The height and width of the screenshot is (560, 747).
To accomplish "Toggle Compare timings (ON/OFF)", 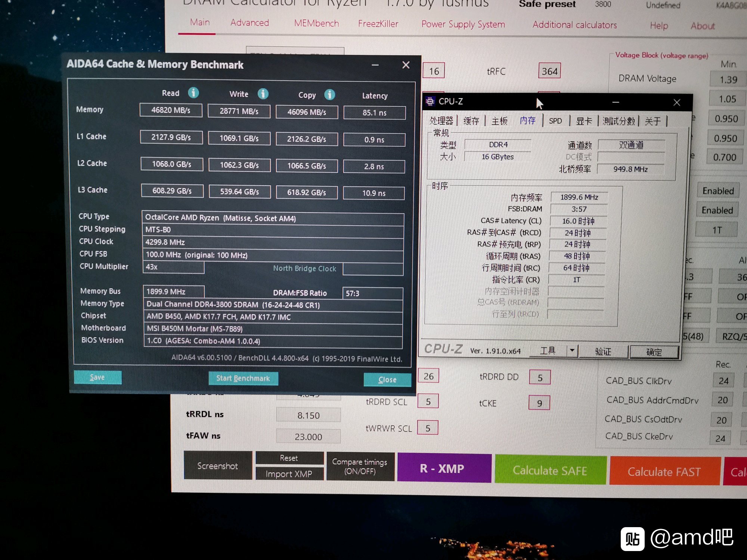I will pos(360,466).
